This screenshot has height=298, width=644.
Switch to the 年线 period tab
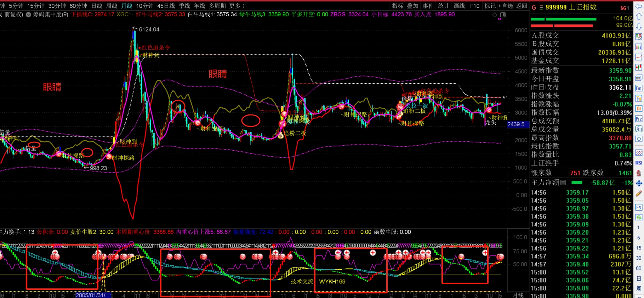199,6
